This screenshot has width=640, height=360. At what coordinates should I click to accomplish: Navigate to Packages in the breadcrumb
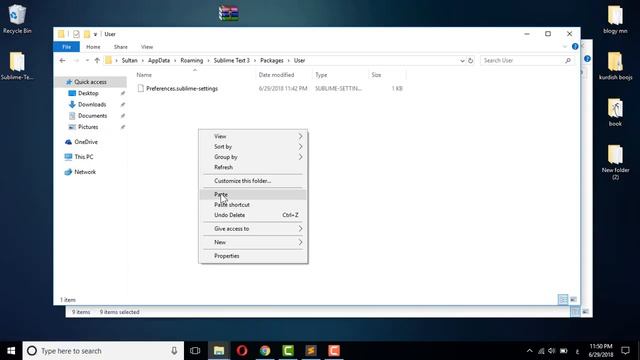pos(271,60)
